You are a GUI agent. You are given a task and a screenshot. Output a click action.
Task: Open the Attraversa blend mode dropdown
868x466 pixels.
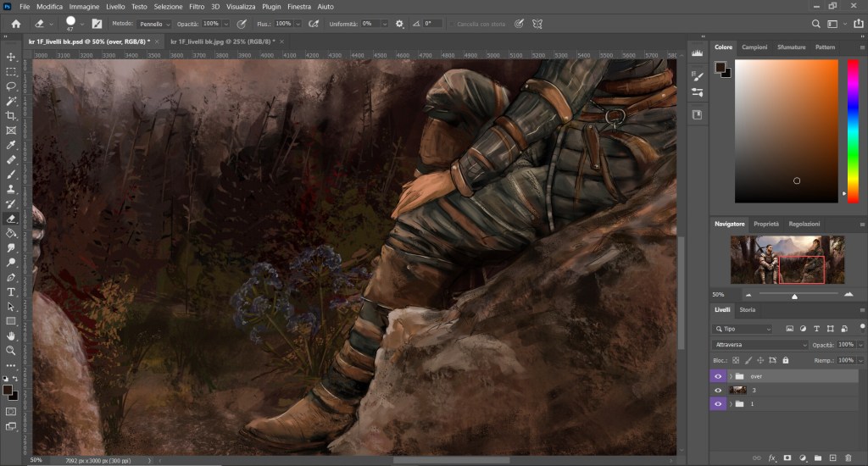[x=760, y=345]
